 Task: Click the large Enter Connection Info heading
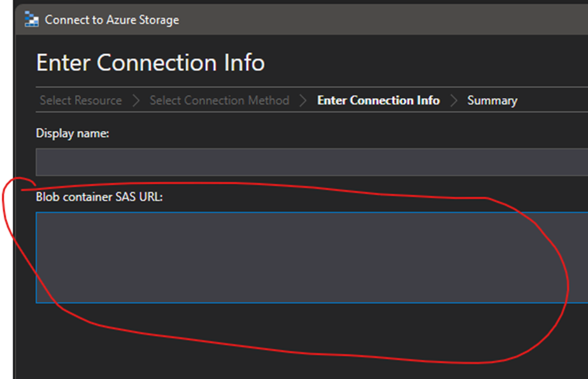pyautogui.click(x=150, y=62)
